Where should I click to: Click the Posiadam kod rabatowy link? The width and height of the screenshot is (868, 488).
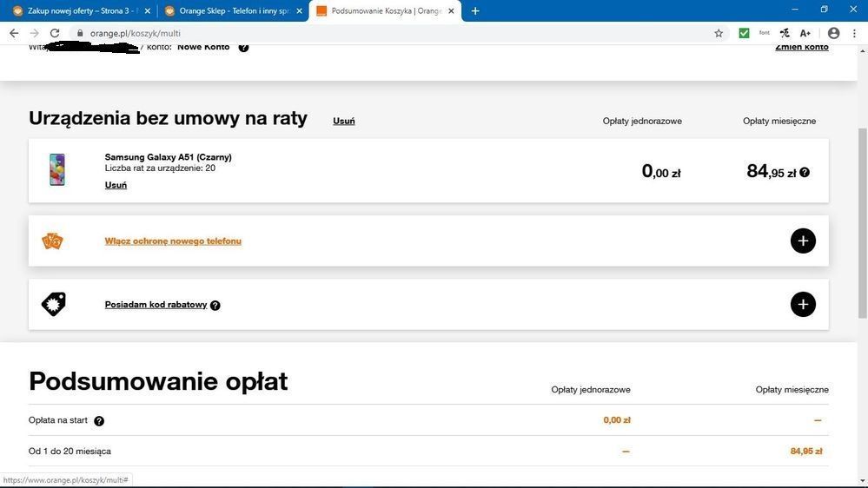pyautogui.click(x=156, y=305)
